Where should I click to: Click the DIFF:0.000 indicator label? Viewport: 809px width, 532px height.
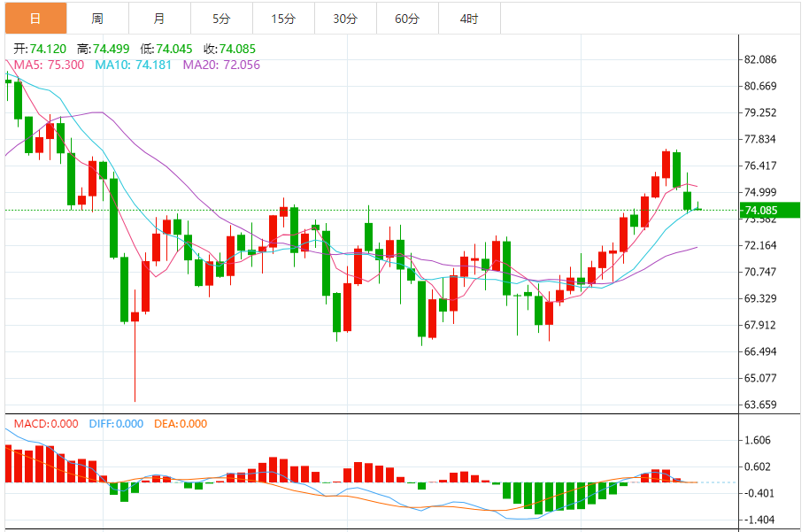point(116,424)
